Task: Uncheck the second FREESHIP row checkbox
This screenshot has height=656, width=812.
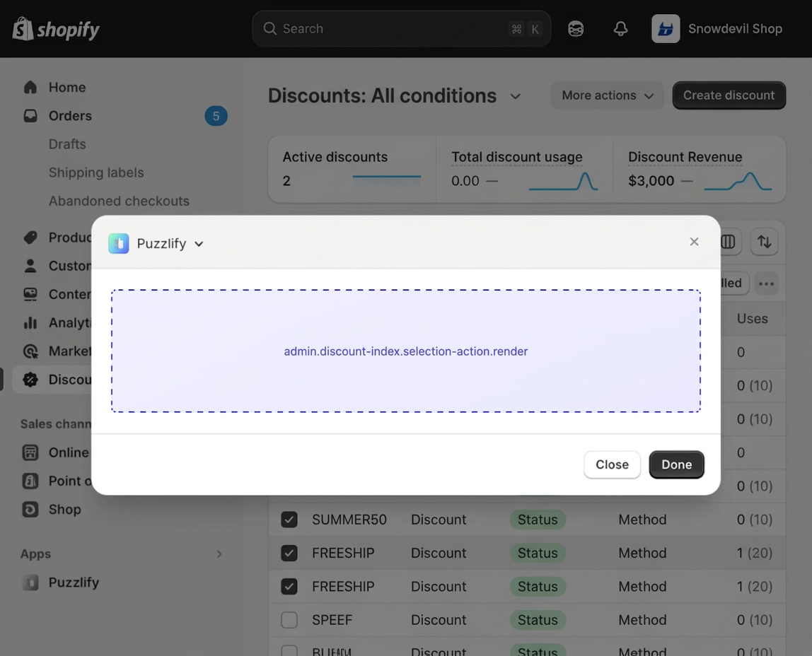Action: (289, 587)
